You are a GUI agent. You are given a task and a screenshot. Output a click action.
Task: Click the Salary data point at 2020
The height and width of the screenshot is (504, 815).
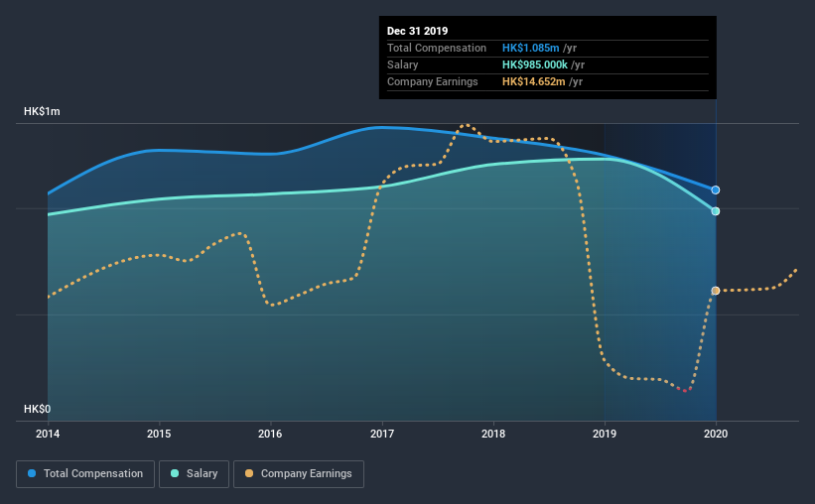(x=716, y=211)
